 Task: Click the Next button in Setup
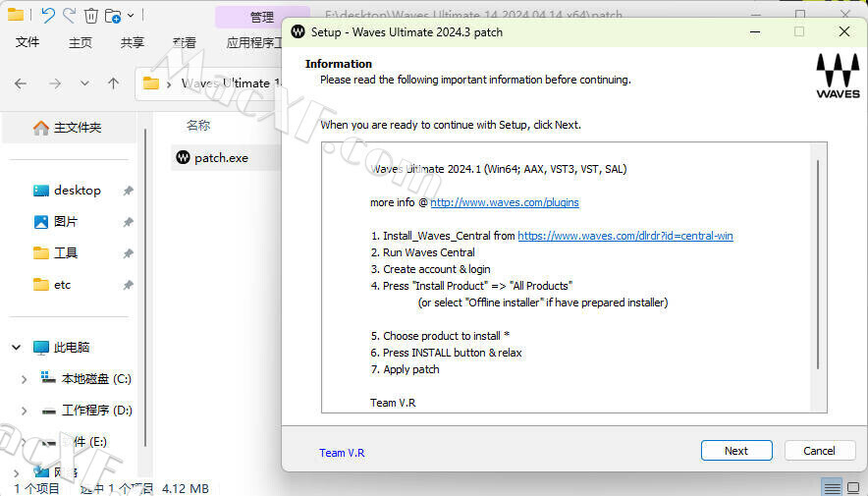[x=736, y=451]
